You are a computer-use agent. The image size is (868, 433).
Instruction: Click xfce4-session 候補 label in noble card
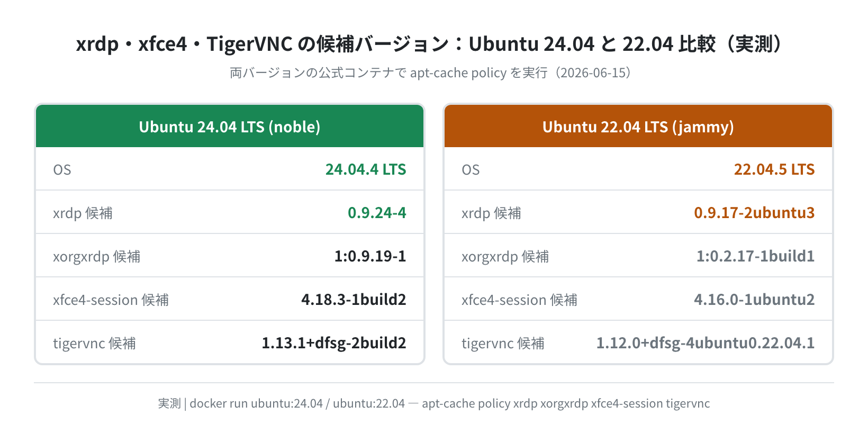[x=111, y=300]
